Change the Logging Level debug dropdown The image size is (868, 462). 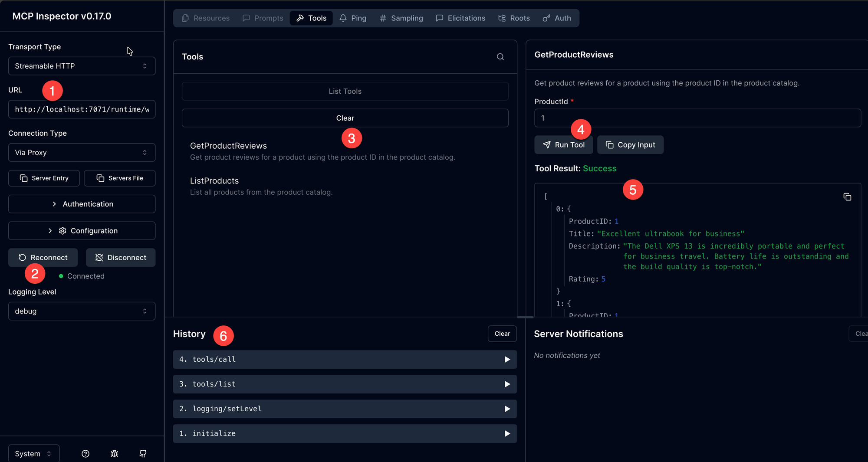pos(82,311)
